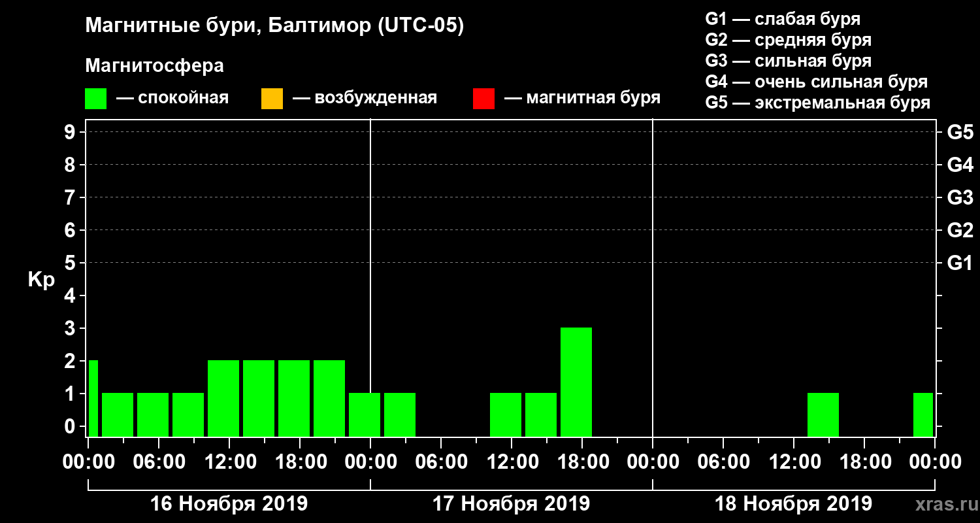Click 'G2 — средняя буря' legend line
Viewport: 980px width, 523px height.
coord(788,40)
